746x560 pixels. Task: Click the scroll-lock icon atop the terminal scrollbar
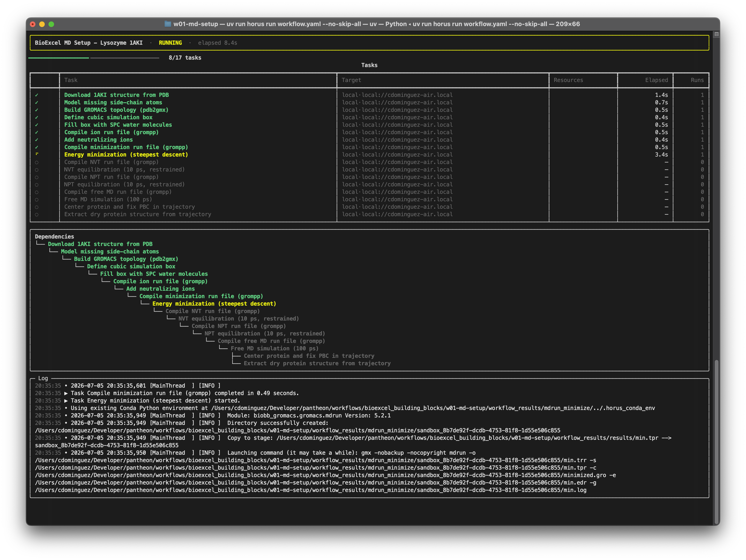click(717, 34)
